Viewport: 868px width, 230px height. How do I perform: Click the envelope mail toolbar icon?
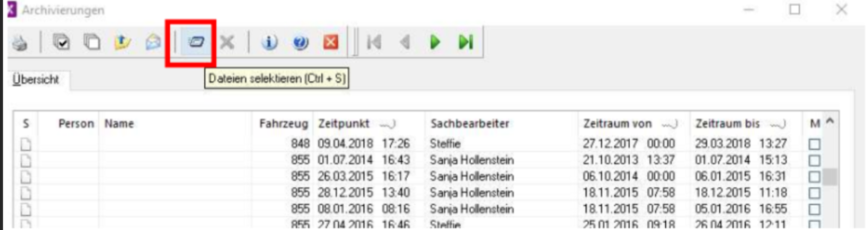coord(153,42)
